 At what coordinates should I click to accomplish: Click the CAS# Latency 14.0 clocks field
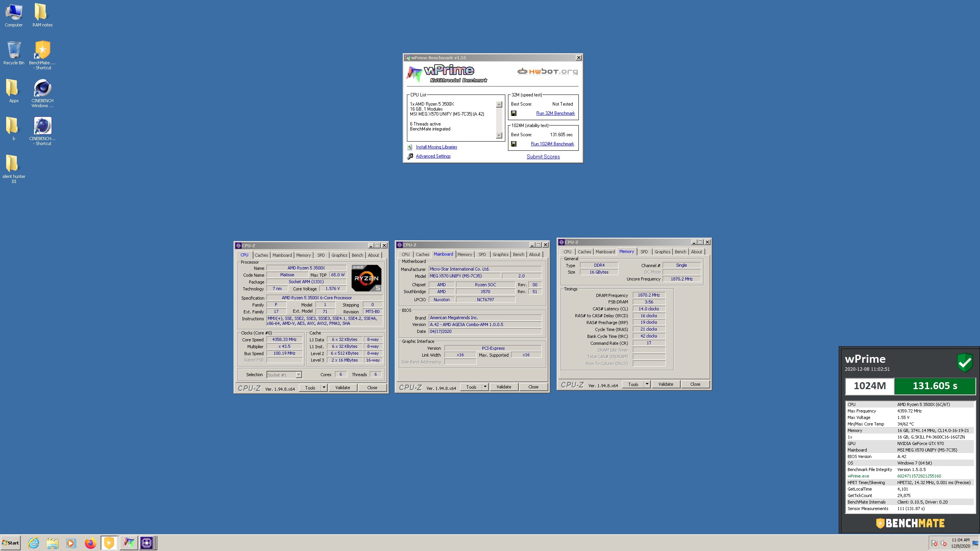pos(649,309)
